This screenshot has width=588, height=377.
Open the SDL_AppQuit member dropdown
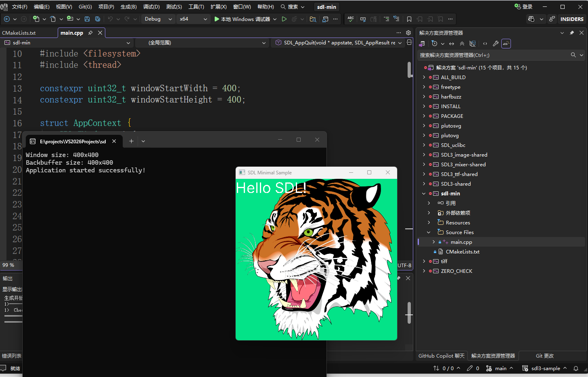click(x=338, y=42)
